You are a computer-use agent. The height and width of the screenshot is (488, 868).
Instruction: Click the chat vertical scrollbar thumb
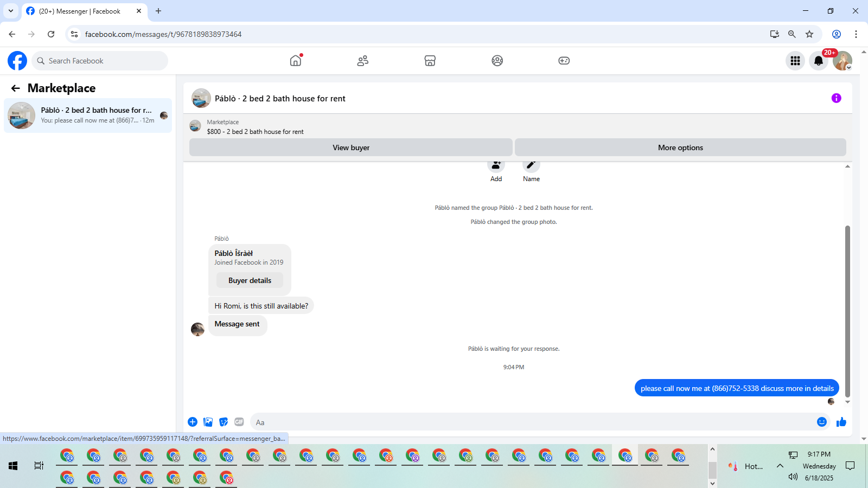click(x=847, y=311)
